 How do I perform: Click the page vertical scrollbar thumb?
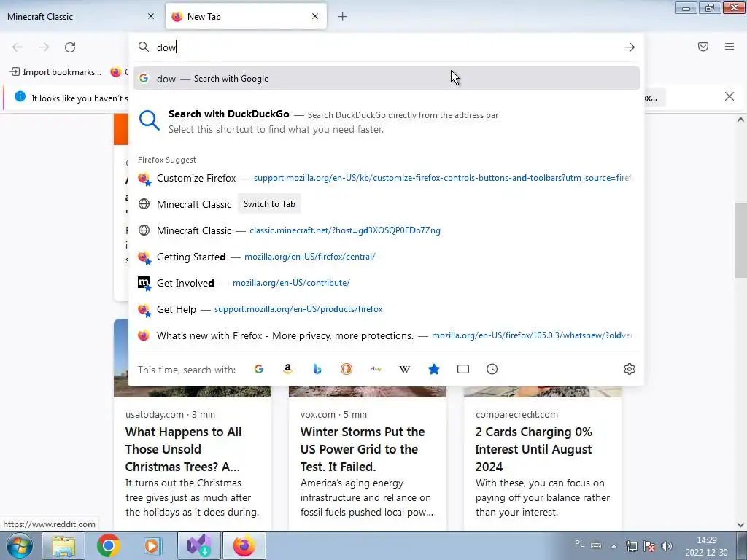pos(740,241)
